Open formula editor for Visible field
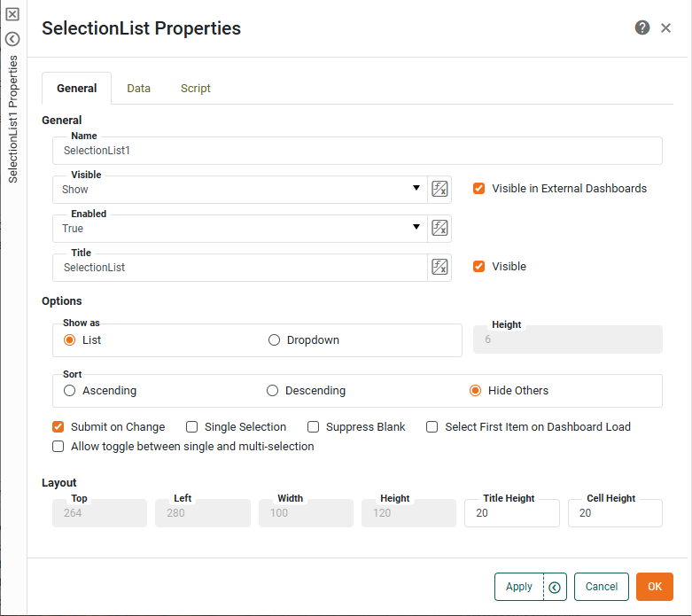692x616 pixels. coord(439,189)
